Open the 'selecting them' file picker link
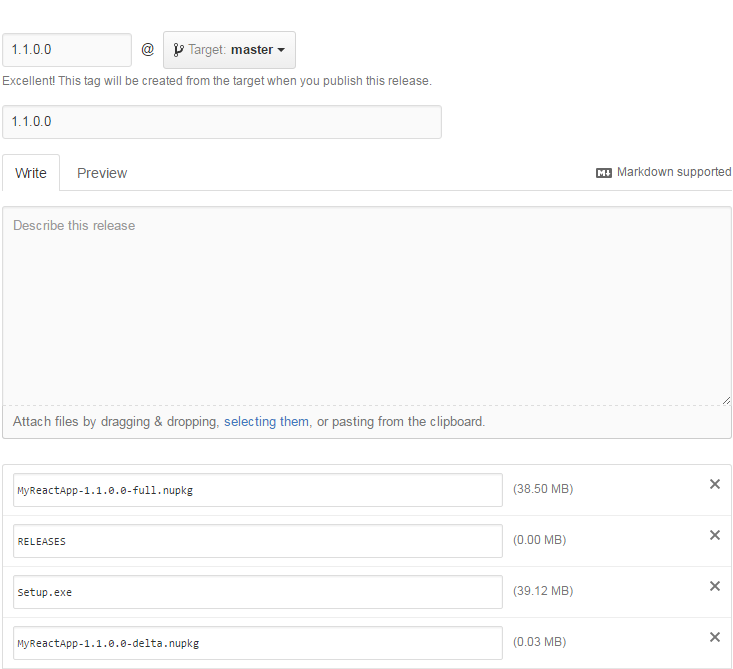The width and height of the screenshot is (733, 669). 266,422
